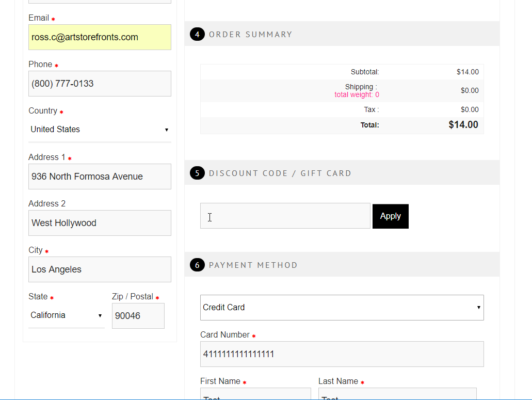
Task: Open the Country dropdown
Action: point(100,130)
